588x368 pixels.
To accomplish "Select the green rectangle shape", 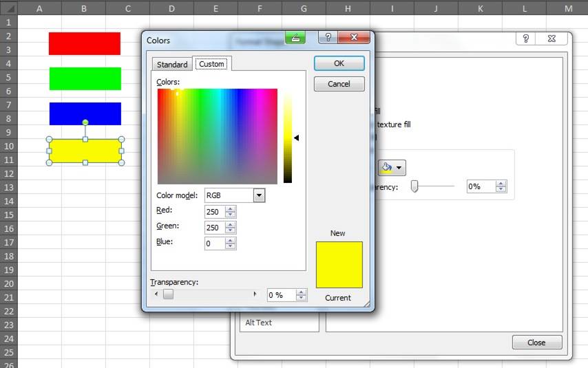I will coord(85,78).
